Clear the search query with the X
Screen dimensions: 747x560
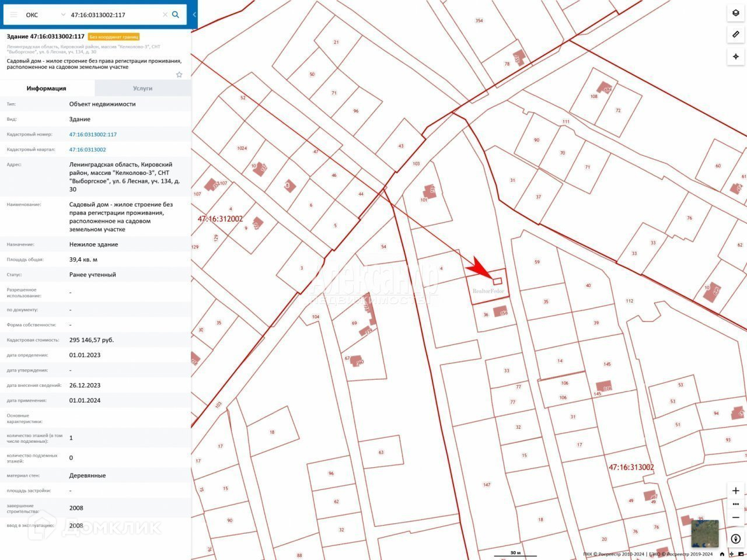[x=165, y=15]
